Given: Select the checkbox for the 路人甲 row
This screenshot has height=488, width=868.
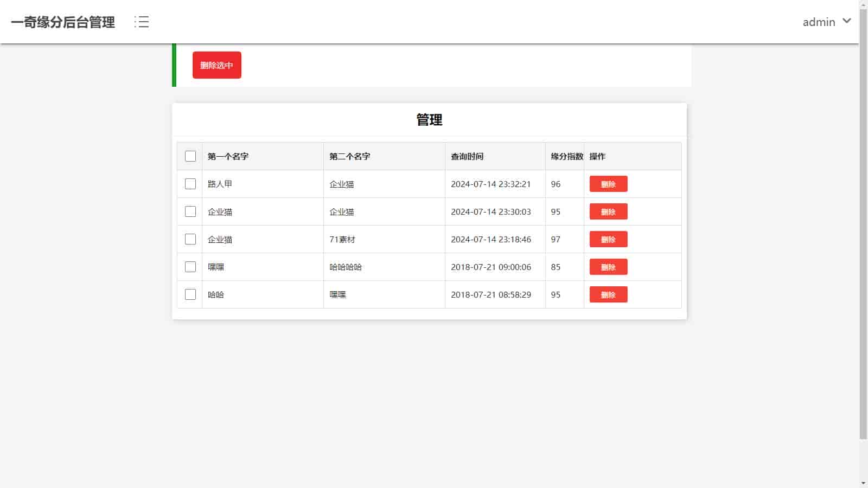Looking at the screenshot, I should pos(190,184).
